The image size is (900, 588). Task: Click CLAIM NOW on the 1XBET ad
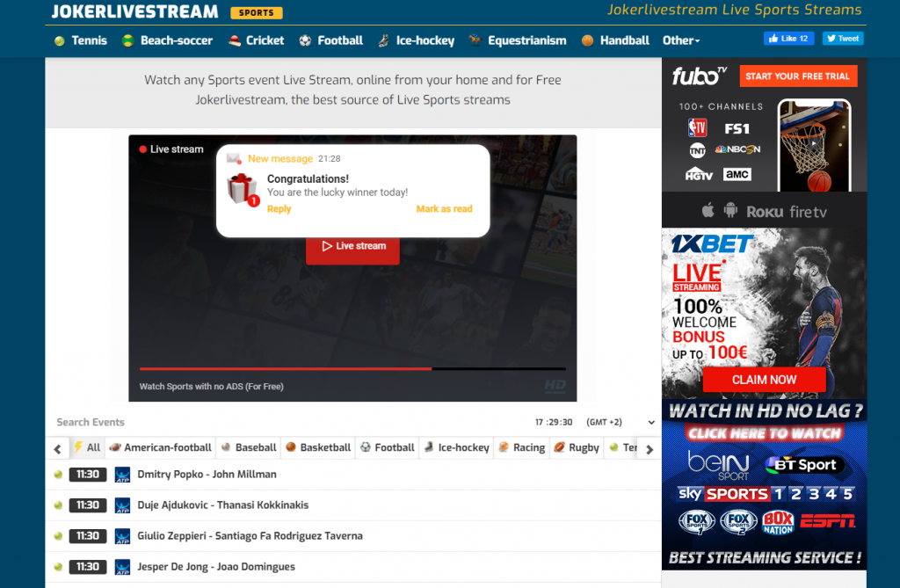point(764,380)
